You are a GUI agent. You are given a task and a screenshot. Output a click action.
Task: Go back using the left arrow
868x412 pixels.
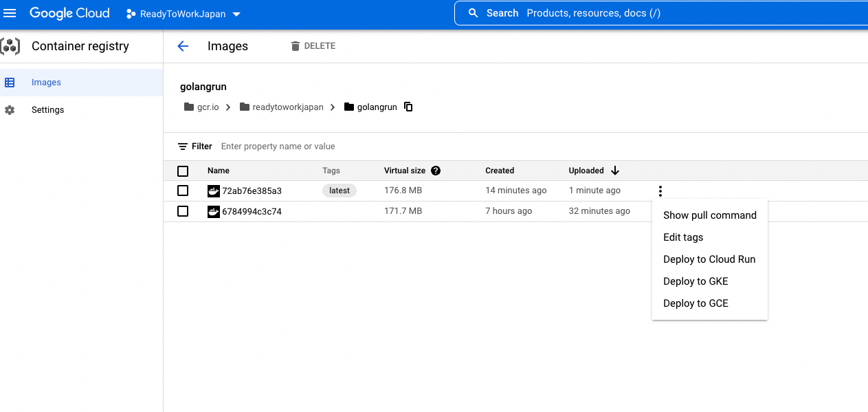(x=183, y=46)
